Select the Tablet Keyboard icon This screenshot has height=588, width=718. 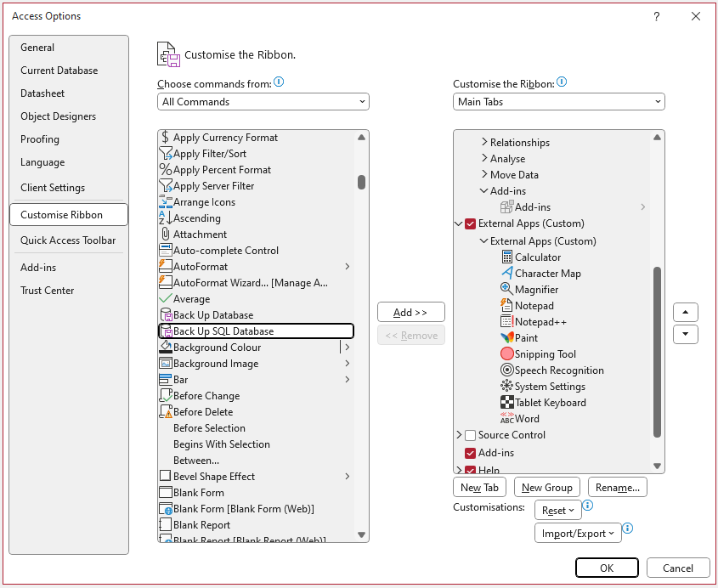pyautogui.click(x=506, y=402)
